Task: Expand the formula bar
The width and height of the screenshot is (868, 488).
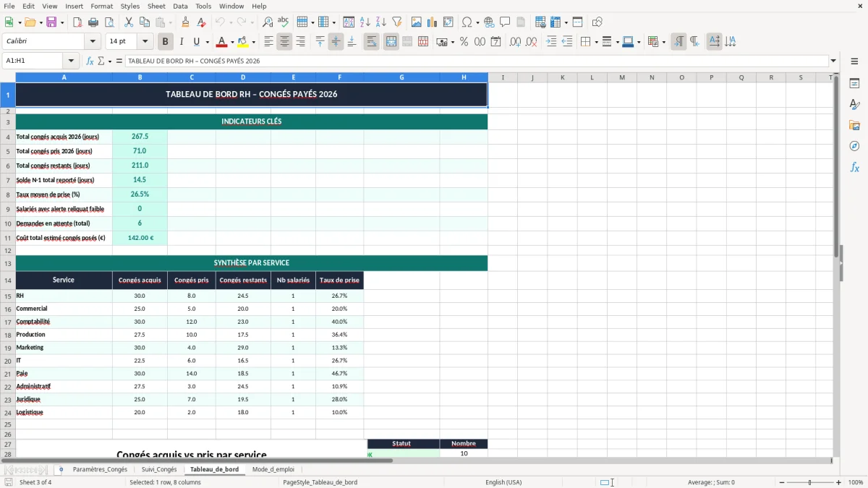Action: 833,61
